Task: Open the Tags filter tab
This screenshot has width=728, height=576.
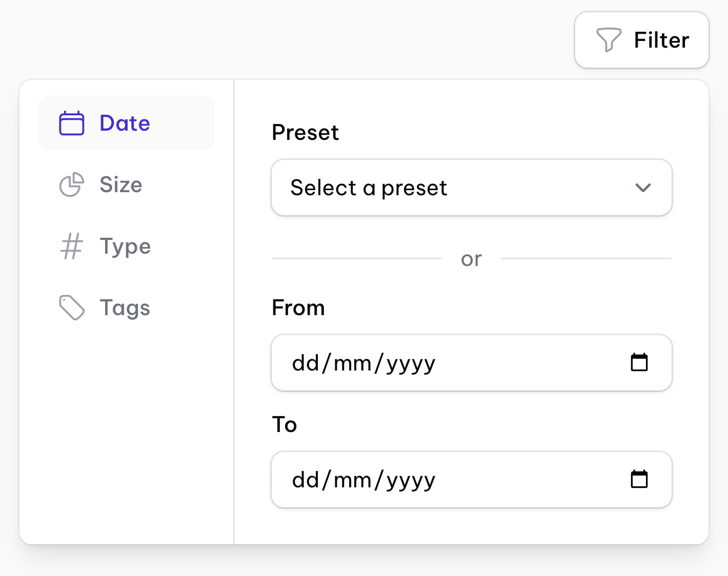Action: coord(126,307)
